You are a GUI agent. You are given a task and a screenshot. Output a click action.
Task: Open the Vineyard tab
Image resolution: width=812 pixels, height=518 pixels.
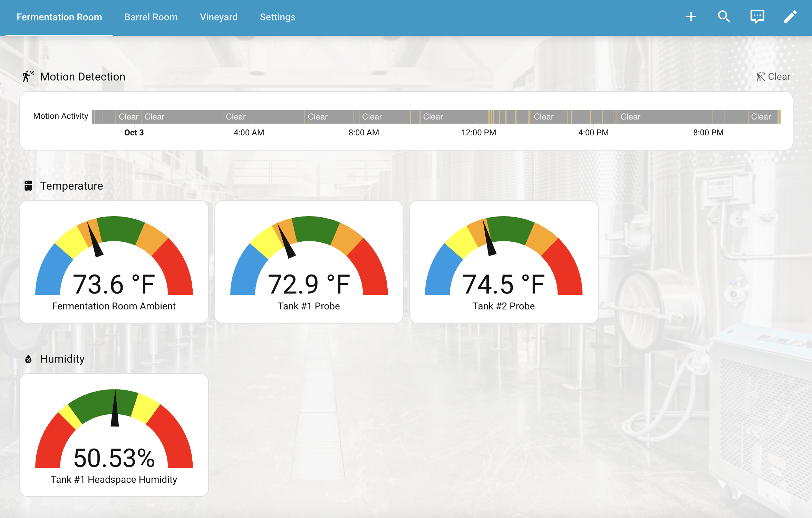point(219,17)
